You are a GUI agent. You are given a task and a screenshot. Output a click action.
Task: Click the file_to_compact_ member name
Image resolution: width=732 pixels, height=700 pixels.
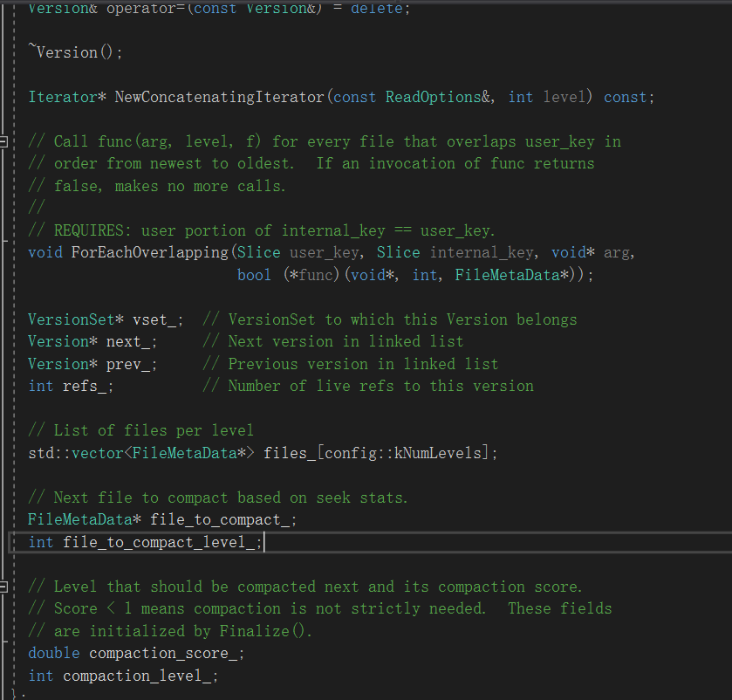pos(222,519)
